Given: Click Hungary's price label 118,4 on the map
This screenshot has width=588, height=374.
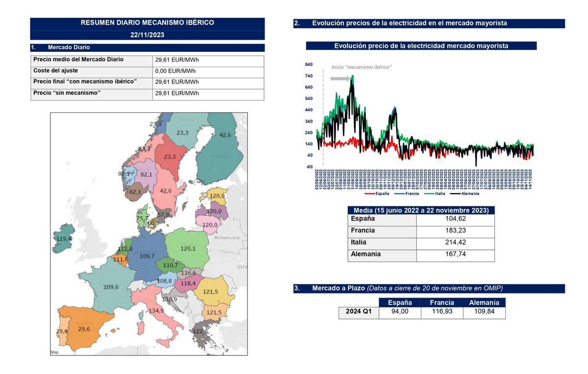Looking at the screenshot, I should tap(188, 284).
